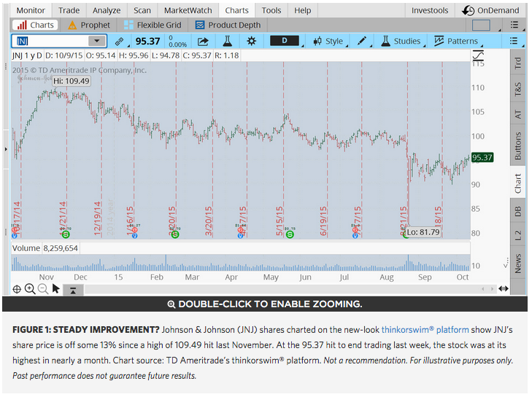532x397 pixels.
Task: Go to the MarketWatch tab
Action: click(x=188, y=10)
